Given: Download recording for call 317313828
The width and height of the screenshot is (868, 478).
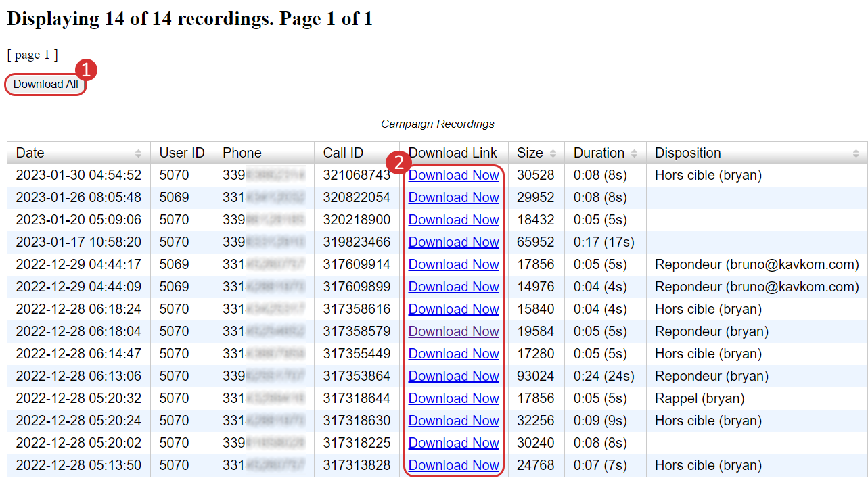Looking at the screenshot, I should (x=453, y=465).
